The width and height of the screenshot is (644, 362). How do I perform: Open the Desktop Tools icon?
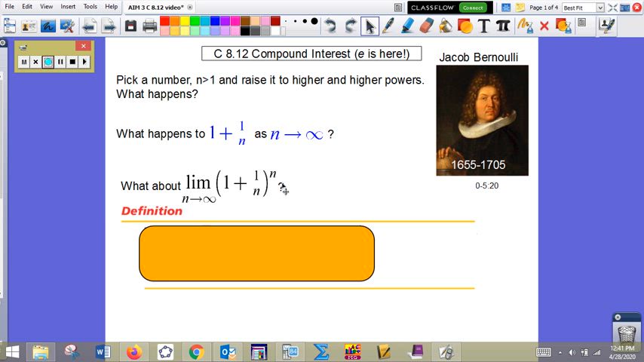[x=67, y=26]
